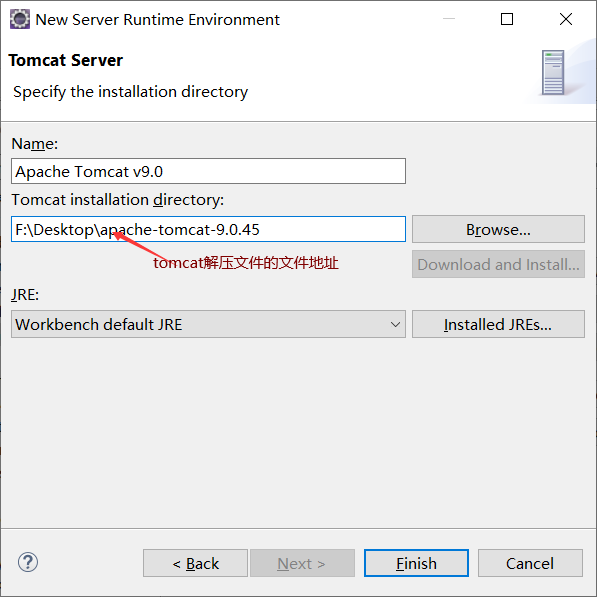Click the server tower banner image

pyautogui.click(x=553, y=72)
